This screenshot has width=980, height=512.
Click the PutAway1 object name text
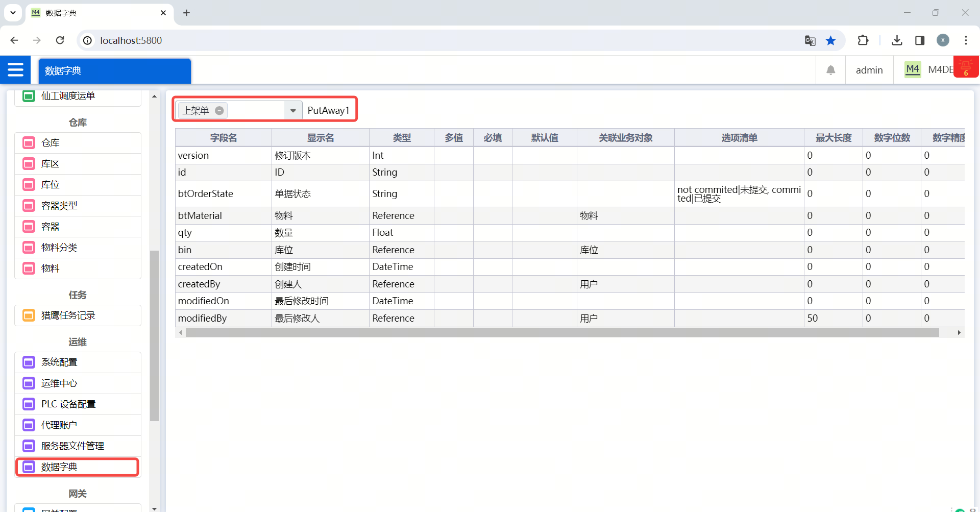click(328, 110)
